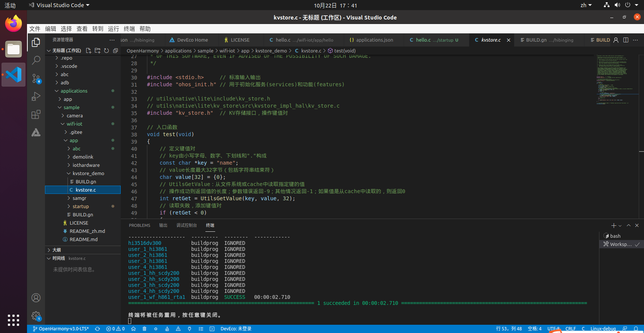Click the DevEco triangle icon in activity bar

(x=36, y=132)
